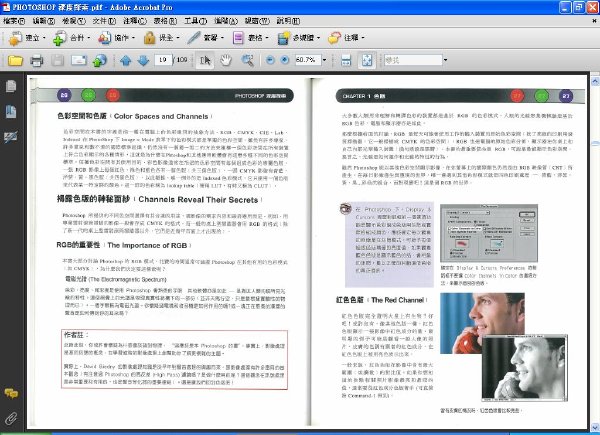
Task: Open the Find box options dropdown arrow
Action: point(445,60)
